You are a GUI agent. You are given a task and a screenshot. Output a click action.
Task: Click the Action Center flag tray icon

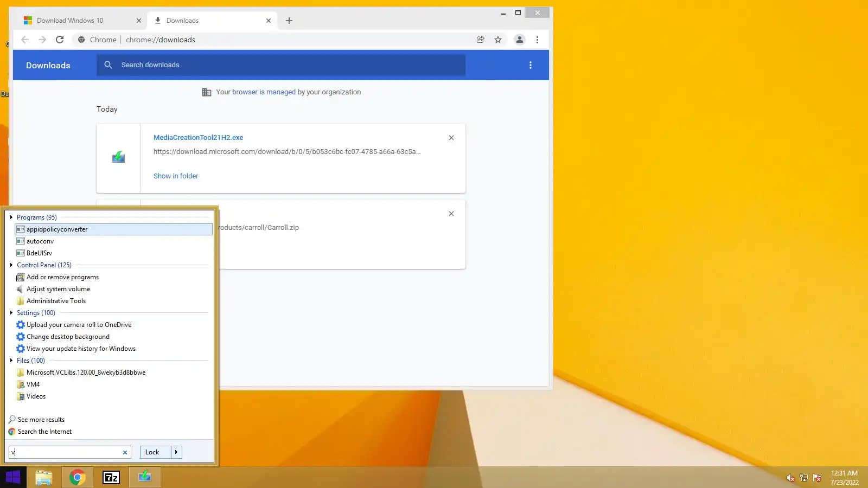coord(817,478)
